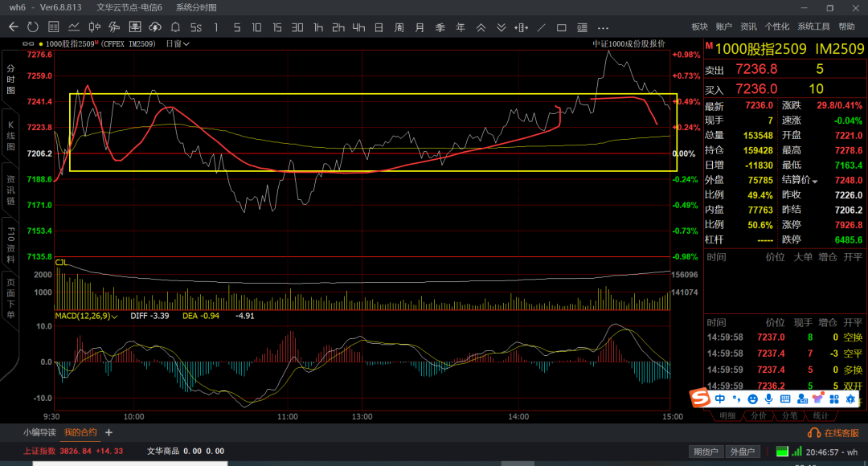868x466 pixels.
Task: Open the chart layout template icon
Action: tap(134, 27)
